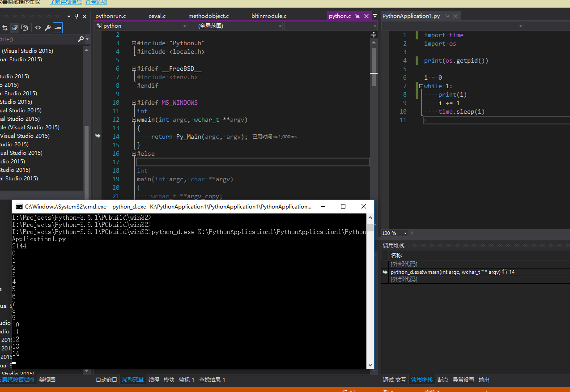Click the 符号选项 link in the notification bar
Screen dimensions: 570x392
point(96,2)
